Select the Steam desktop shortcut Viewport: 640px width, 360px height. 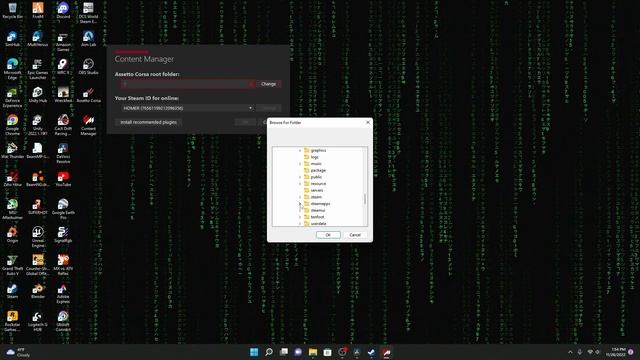[12, 291]
